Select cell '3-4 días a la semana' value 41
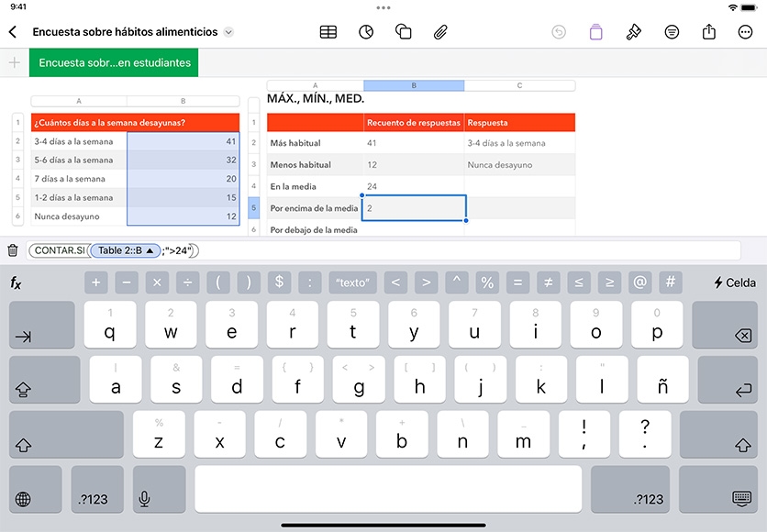This screenshot has height=532, width=767. point(183,141)
